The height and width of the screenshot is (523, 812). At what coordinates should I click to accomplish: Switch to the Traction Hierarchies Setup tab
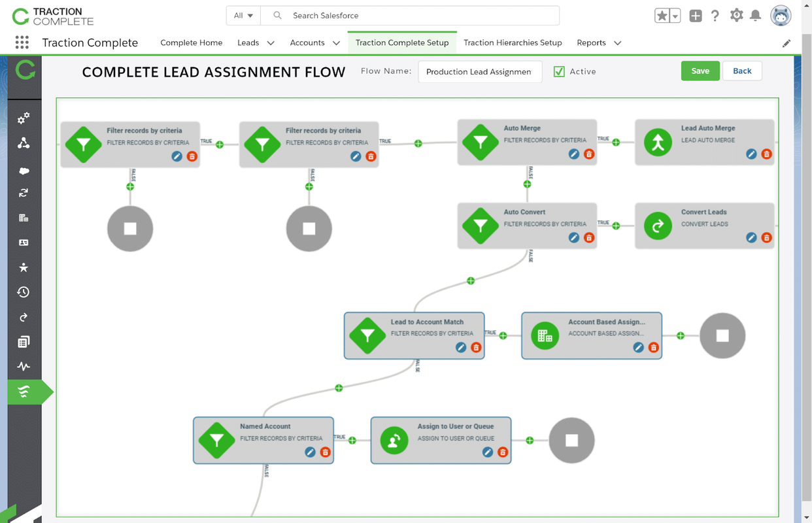tap(513, 42)
